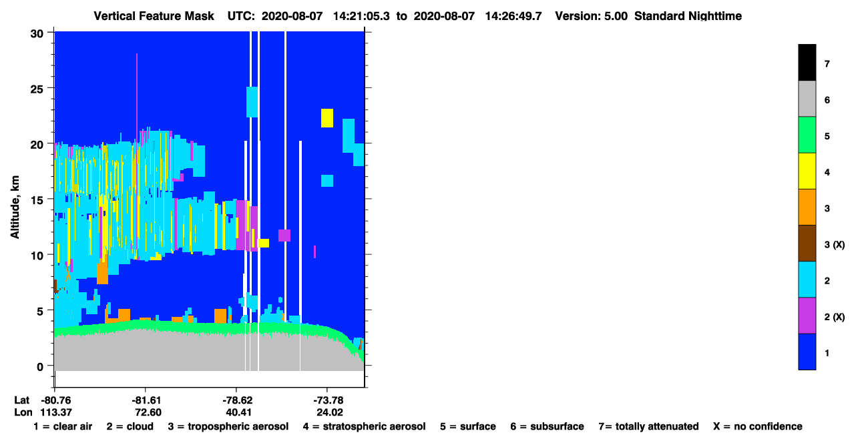Click longitude value 40.41
The width and height of the screenshot is (868, 445).
click(238, 412)
